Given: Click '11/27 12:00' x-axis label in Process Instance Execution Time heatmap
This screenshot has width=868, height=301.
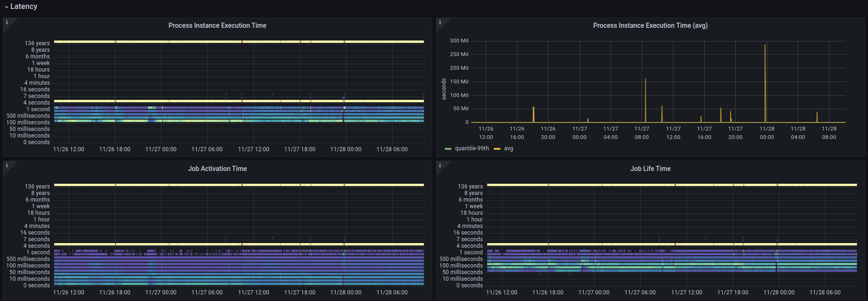Looking at the screenshot, I should point(253,149).
